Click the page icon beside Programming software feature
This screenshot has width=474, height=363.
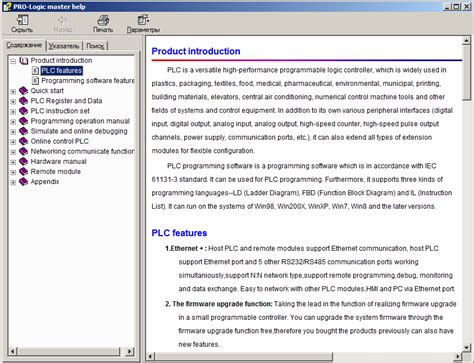[x=35, y=81]
